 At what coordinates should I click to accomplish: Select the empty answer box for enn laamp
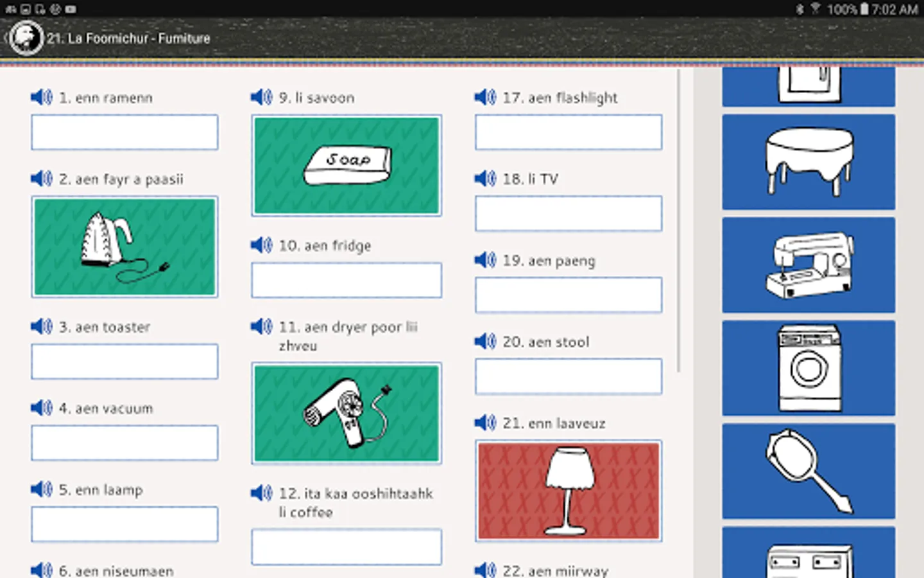[x=124, y=524]
